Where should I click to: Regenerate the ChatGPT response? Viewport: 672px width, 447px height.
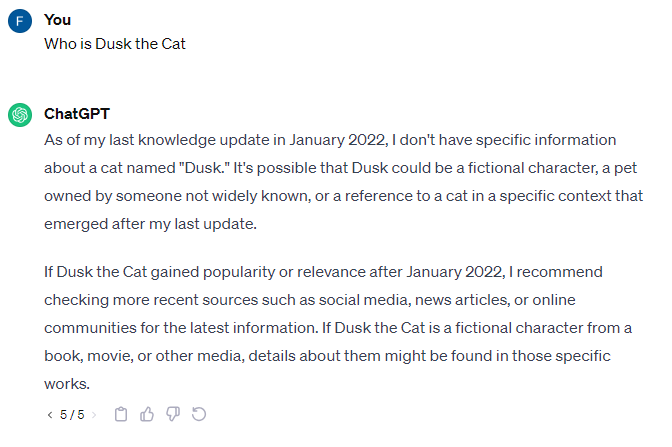click(x=199, y=414)
